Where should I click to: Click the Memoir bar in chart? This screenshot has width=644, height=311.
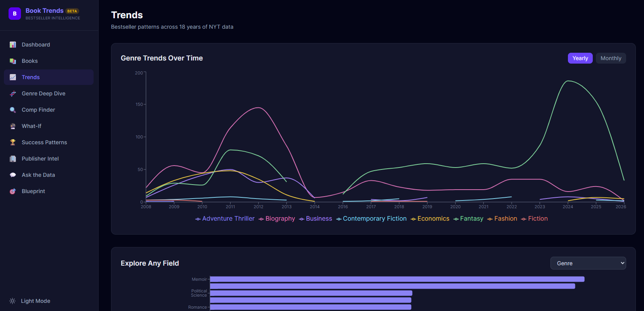[x=397, y=279]
